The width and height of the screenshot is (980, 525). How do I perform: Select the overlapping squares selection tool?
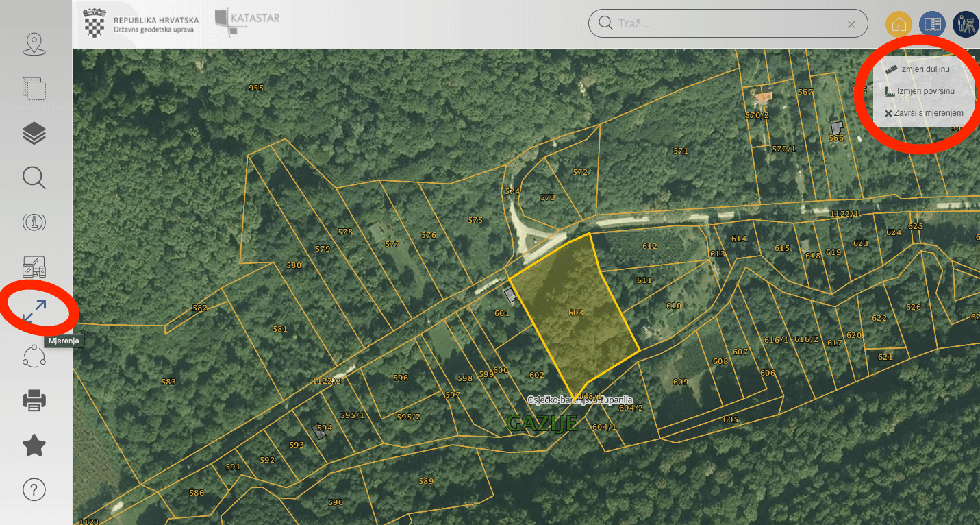(34, 88)
